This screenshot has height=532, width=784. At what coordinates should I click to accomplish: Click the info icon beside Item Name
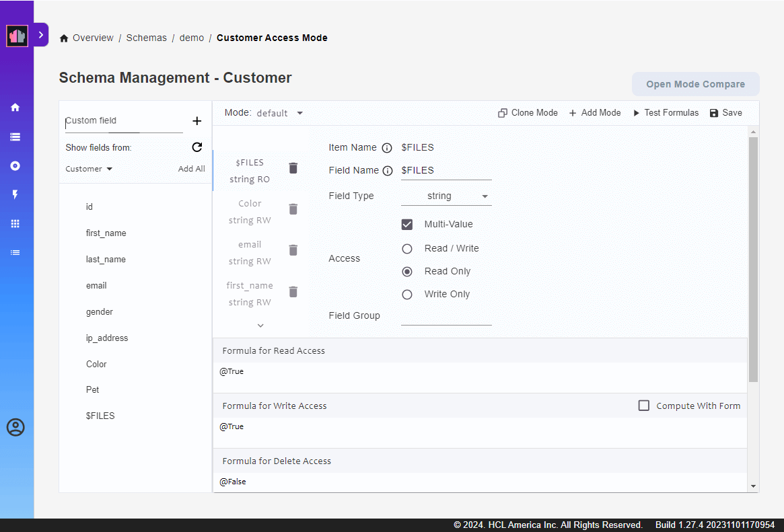[387, 148]
